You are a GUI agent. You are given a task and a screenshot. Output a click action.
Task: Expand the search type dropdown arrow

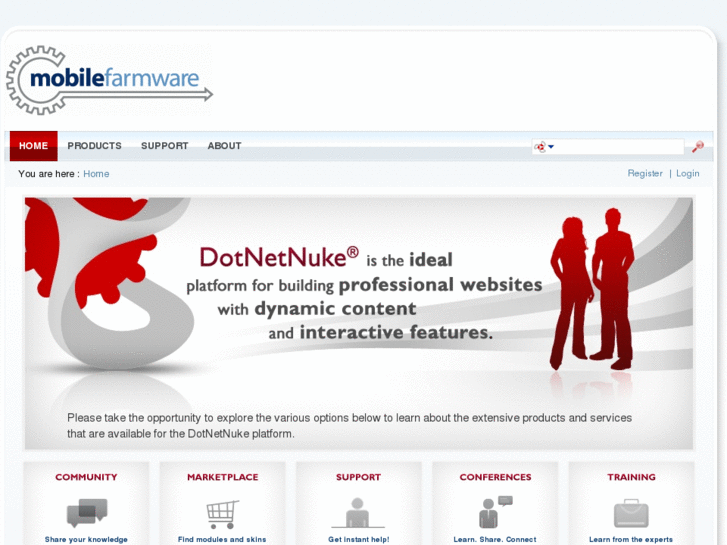coord(551,147)
